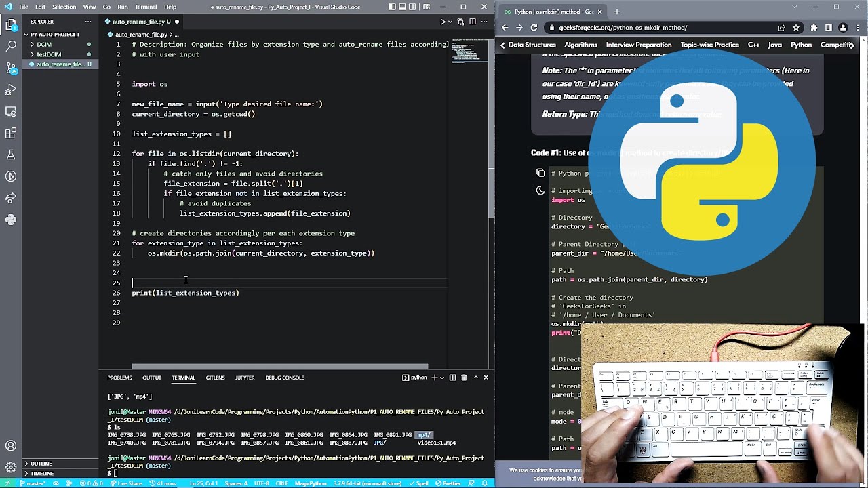Change line ending CRLF in status bar
This screenshot has width=868, height=488.
(x=281, y=483)
